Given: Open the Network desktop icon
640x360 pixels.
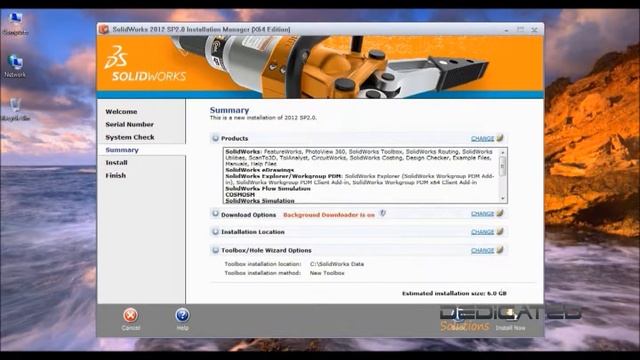Looking at the screenshot, I should [15, 66].
